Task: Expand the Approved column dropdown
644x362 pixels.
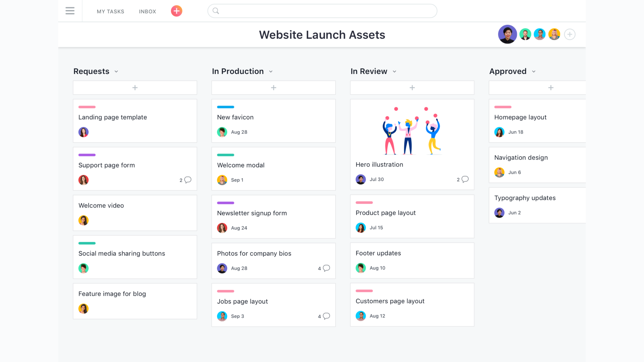Action: click(533, 72)
